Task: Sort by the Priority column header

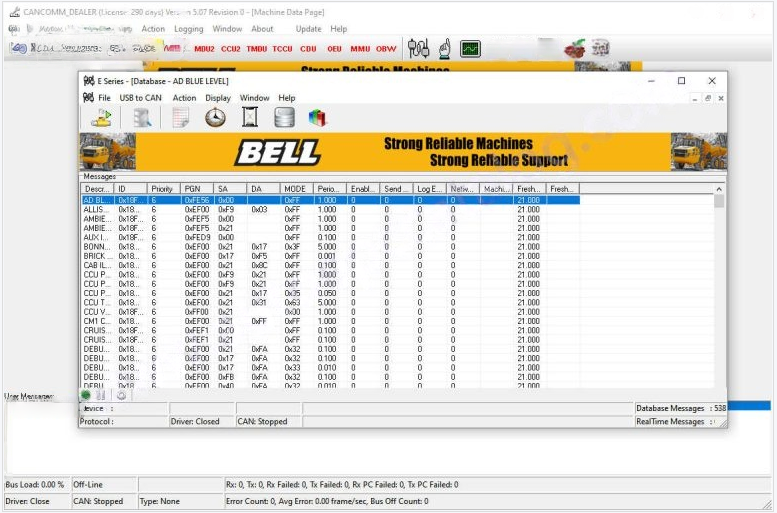Action: pyautogui.click(x=164, y=189)
